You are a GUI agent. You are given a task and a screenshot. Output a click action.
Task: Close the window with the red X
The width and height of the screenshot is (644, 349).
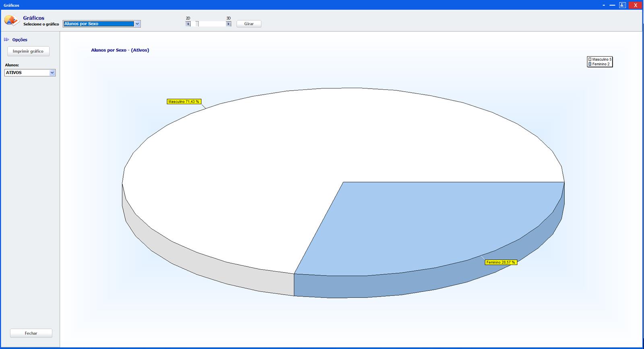(x=636, y=5)
